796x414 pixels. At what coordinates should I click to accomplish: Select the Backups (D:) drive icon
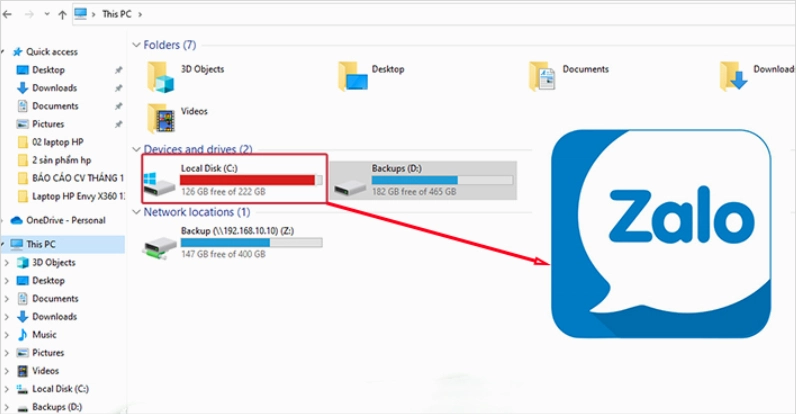[350, 182]
